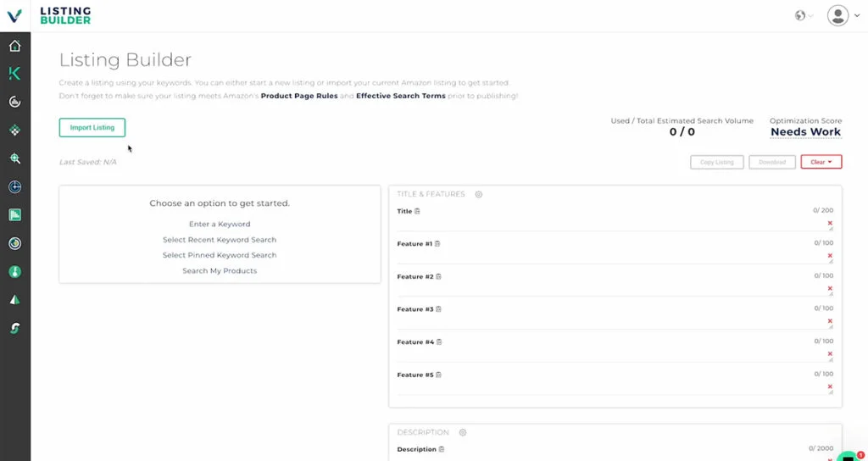Clear Feature #3 with its red X
This screenshot has width=868, height=461.
(x=830, y=321)
